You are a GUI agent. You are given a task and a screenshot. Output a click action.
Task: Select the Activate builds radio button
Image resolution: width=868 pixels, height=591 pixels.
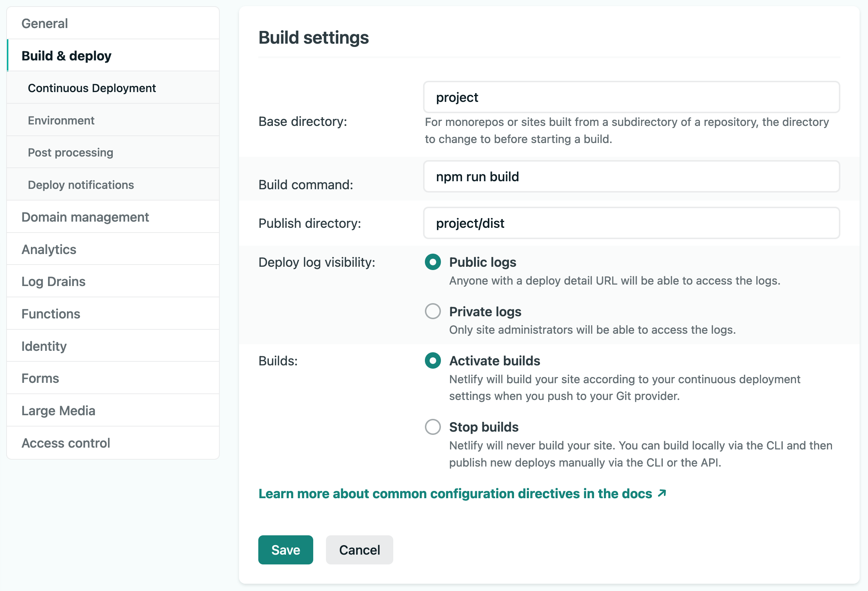tap(433, 361)
